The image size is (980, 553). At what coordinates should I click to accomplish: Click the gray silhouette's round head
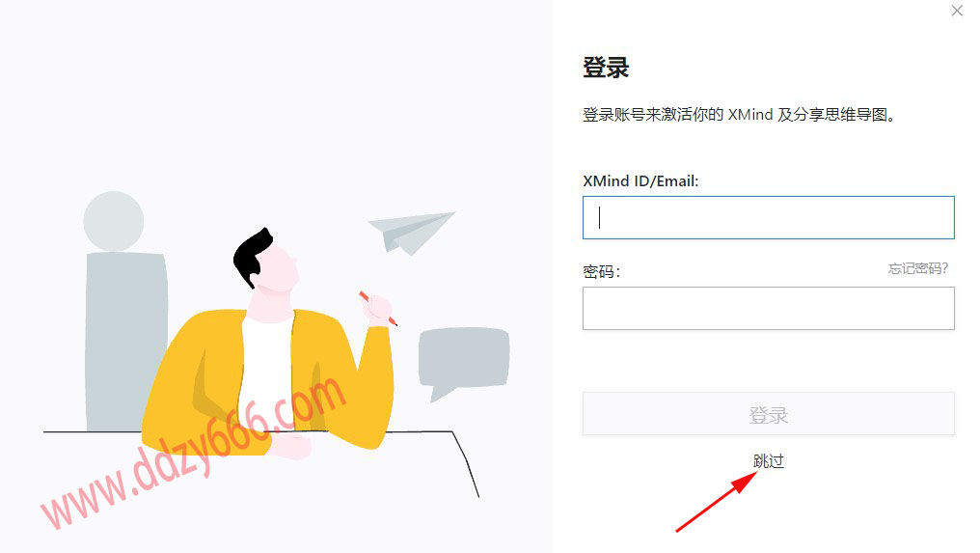[x=114, y=221]
